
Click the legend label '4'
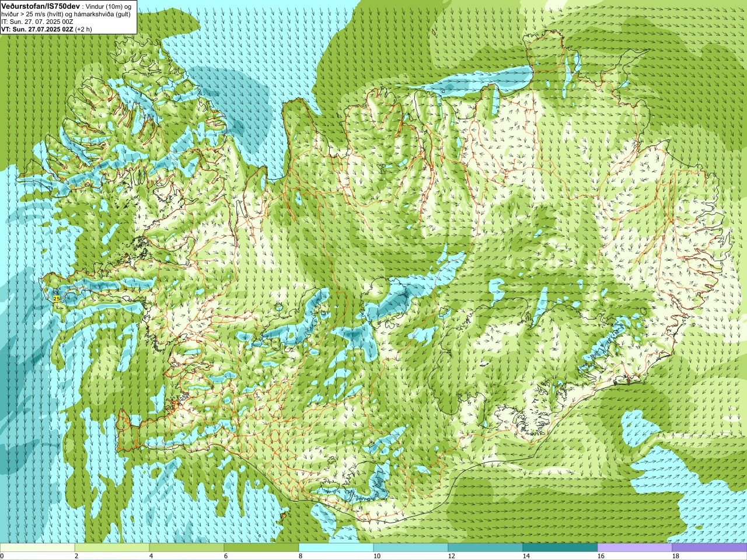[x=151, y=556]
